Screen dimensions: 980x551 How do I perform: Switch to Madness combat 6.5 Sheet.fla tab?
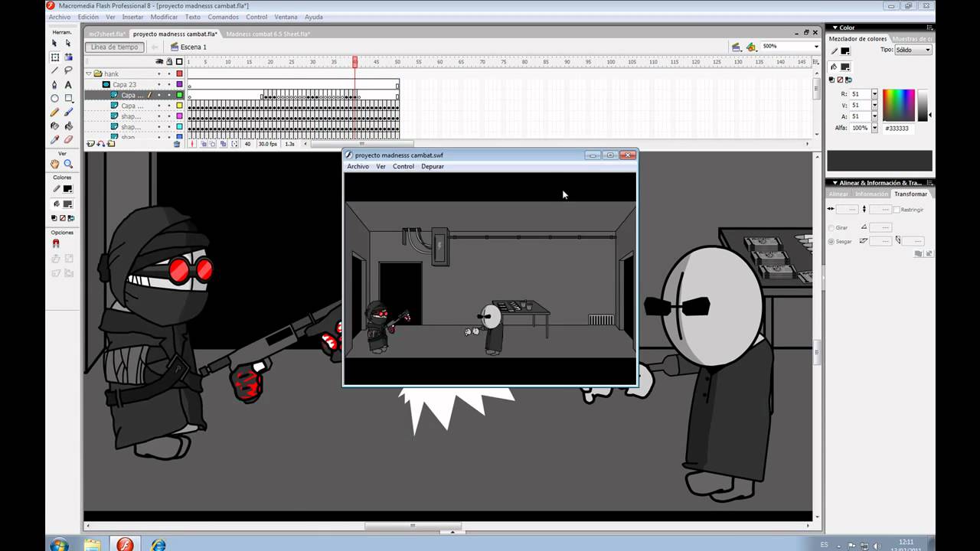(268, 34)
